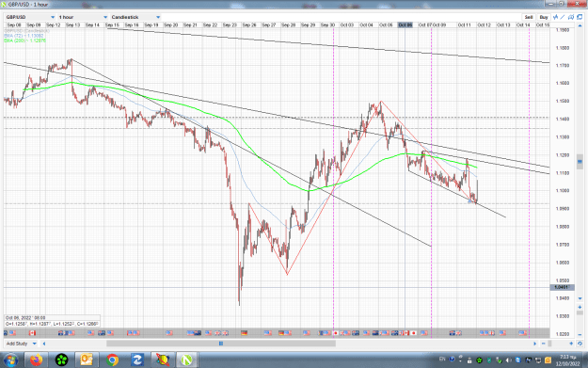Click the taskbar clock showing 12/10/2022

click(x=567, y=360)
